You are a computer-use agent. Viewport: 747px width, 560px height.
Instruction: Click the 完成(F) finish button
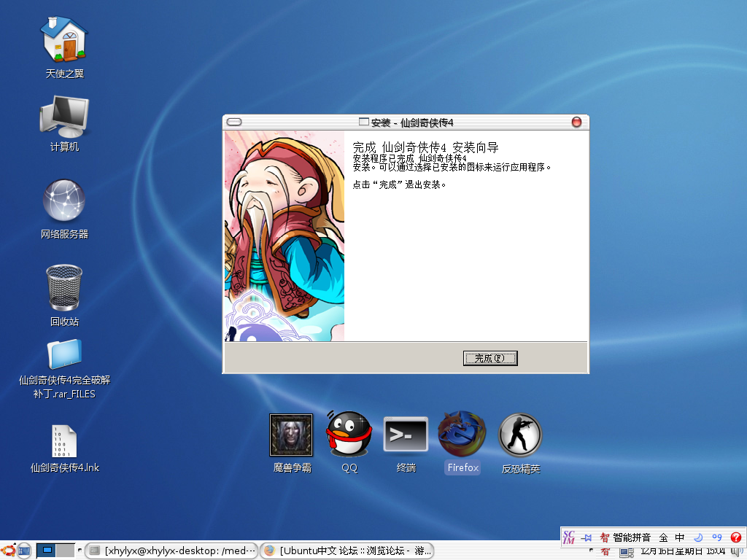(x=490, y=358)
